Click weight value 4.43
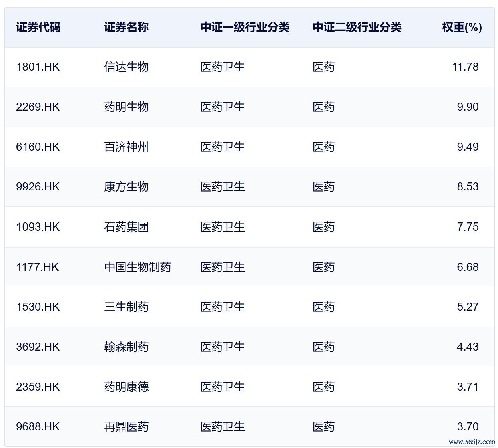 [x=468, y=347]
